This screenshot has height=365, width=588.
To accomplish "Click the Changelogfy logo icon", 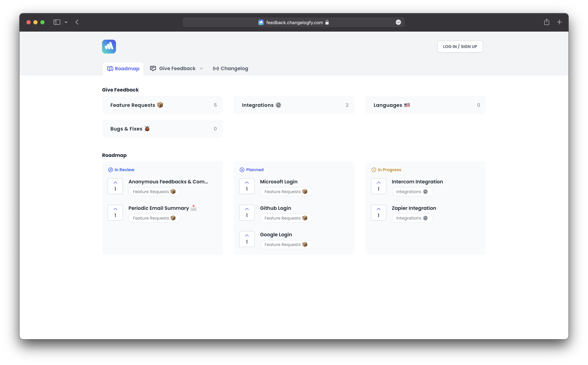I will tap(109, 47).
